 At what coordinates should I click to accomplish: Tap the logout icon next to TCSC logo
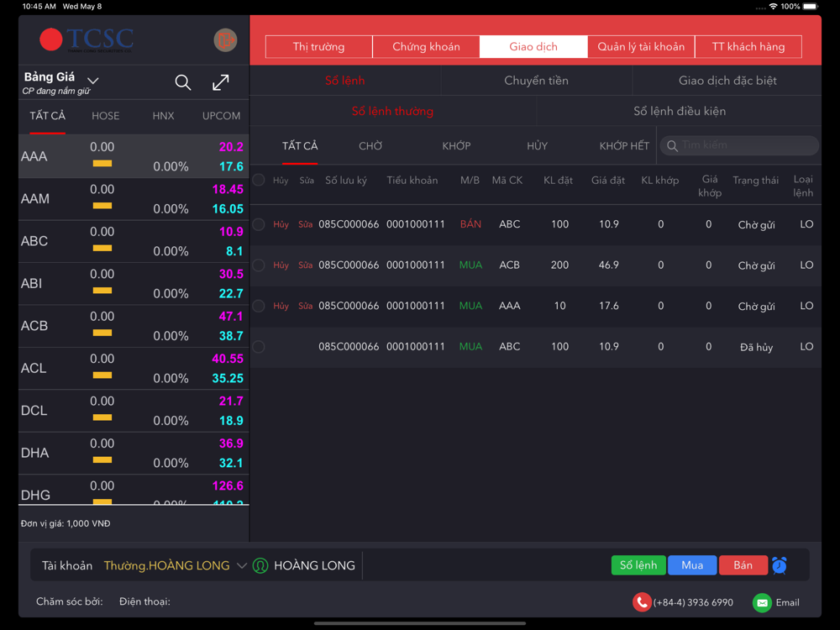[x=225, y=40]
